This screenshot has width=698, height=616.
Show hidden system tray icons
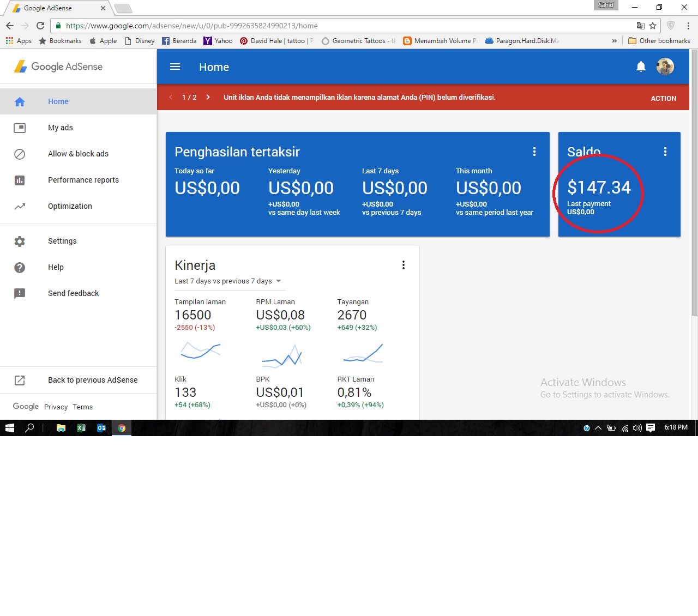[x=598, y=428]
